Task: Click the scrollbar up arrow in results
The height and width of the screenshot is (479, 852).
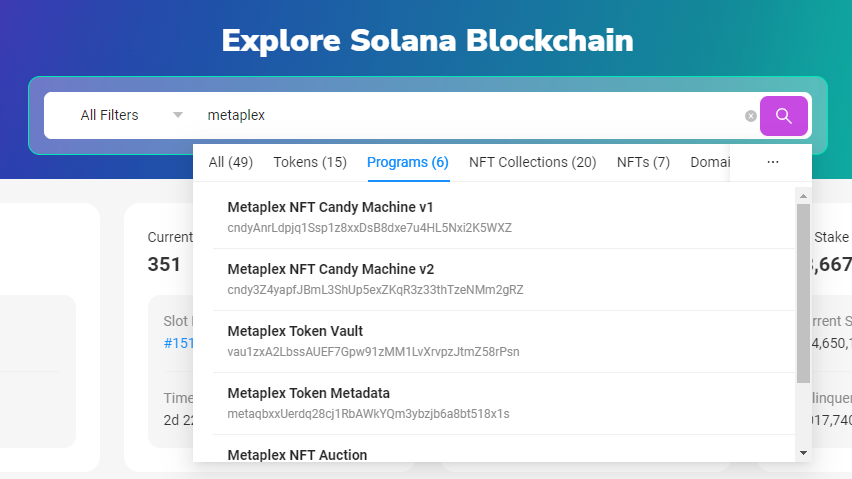Action: click(x=803, y=195)
